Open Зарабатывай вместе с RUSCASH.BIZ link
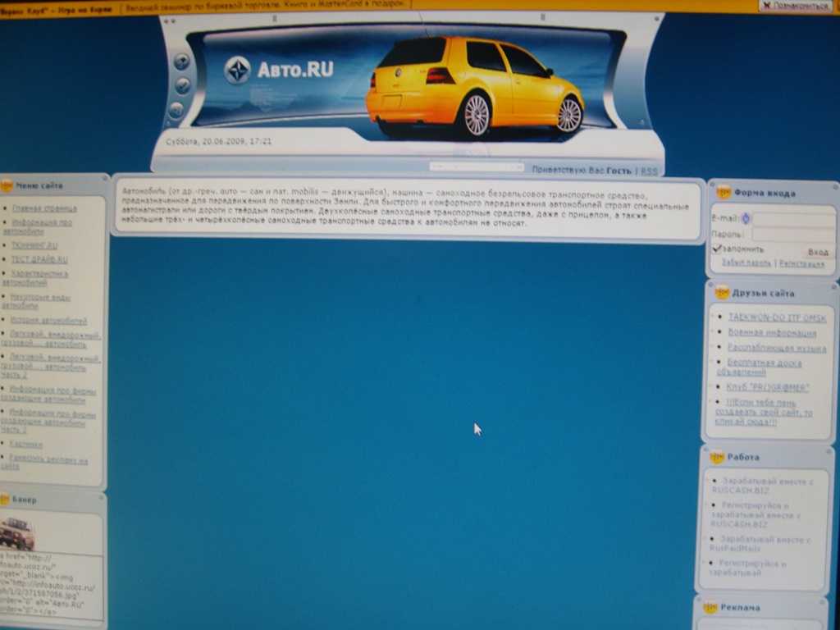This screenshot has height=630, width=840. tap(762, 486)
